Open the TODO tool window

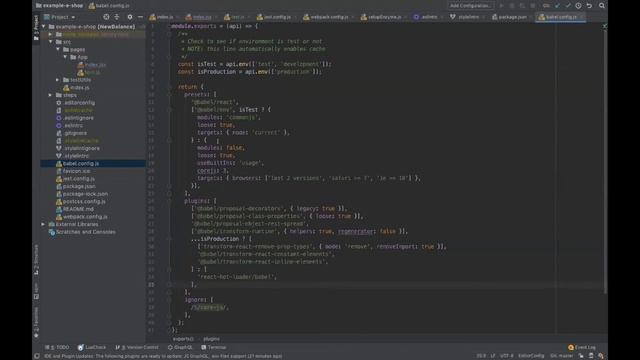57,347
